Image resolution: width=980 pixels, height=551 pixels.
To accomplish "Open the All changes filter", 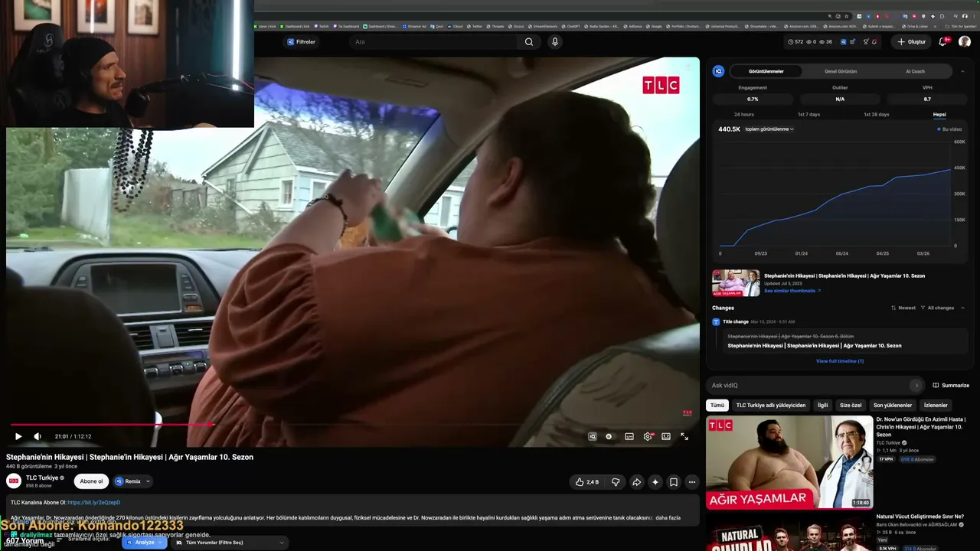I will (x=938, y=308).
